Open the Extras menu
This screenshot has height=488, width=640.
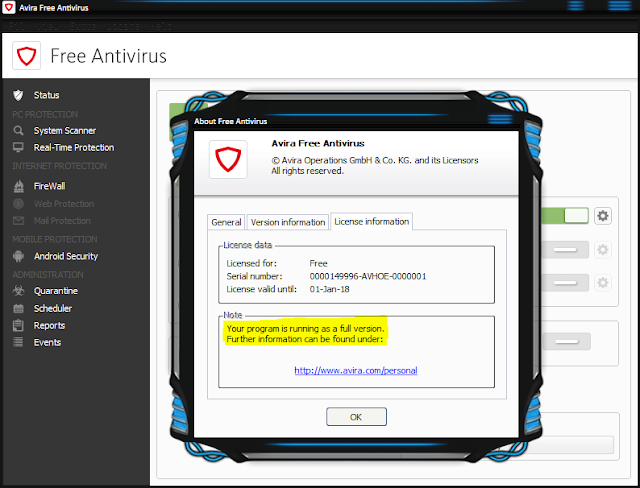point(83,26)
